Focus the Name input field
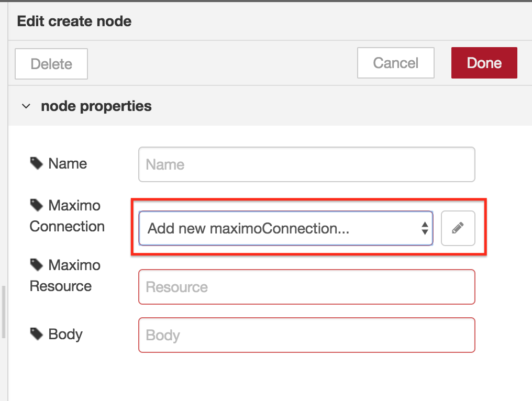This screenshot has width=532, height=401. pyautogui.click(x=307, y=164)
